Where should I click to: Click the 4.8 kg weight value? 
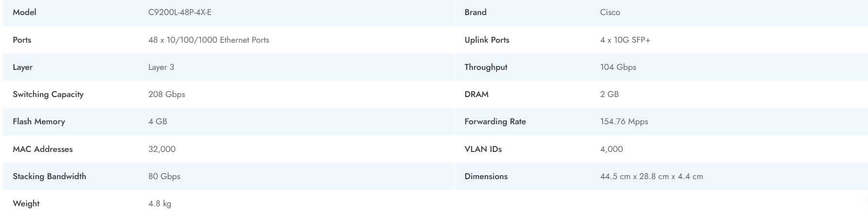pyautogui.click(x=160, y=203)
